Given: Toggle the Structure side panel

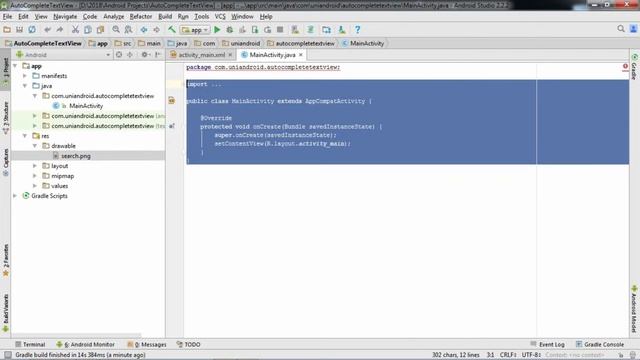Looking at the screenshot, I should pyautogui.click(x=6, y=118).
